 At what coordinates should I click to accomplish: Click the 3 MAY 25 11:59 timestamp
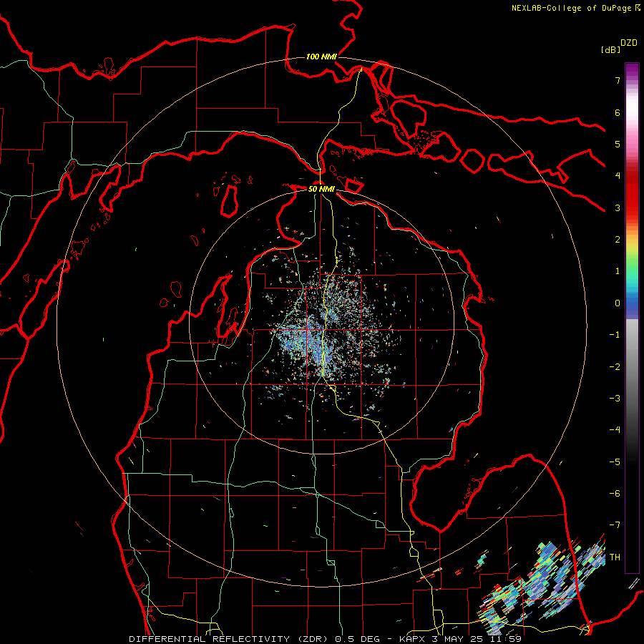478,639
